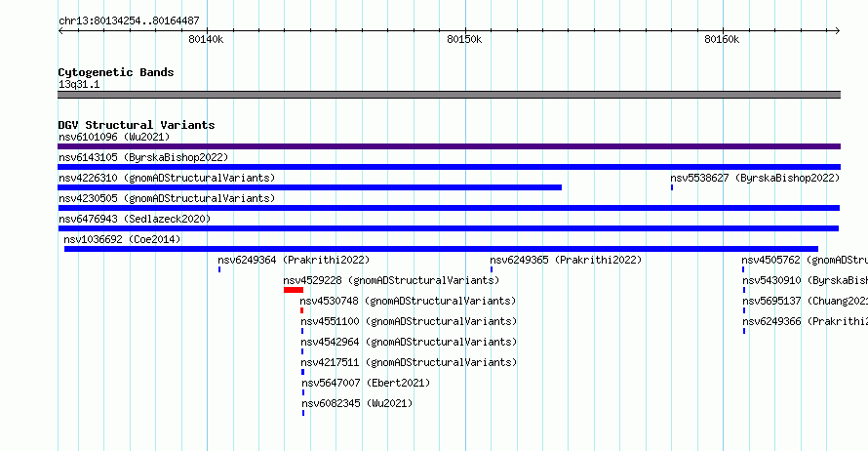Open nsv4542964 (gnomADStructuralVariants) label
This screenshot has width=868, height=451.
click(409, 342)
